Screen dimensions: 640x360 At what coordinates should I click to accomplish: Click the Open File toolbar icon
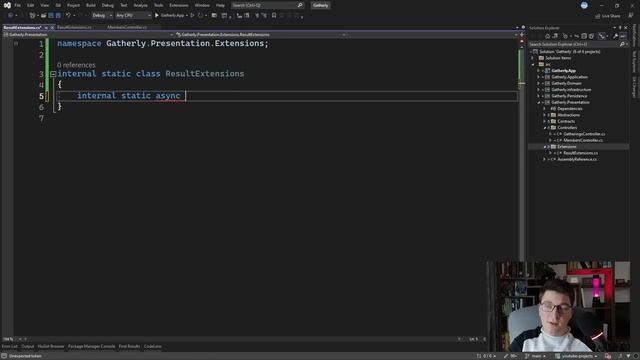click(x=43, y=16)
